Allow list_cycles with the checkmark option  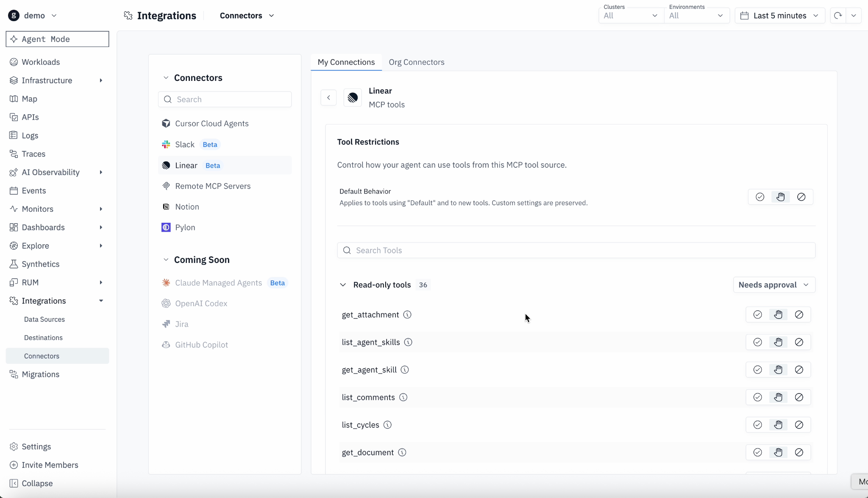[x=758, y=425]
